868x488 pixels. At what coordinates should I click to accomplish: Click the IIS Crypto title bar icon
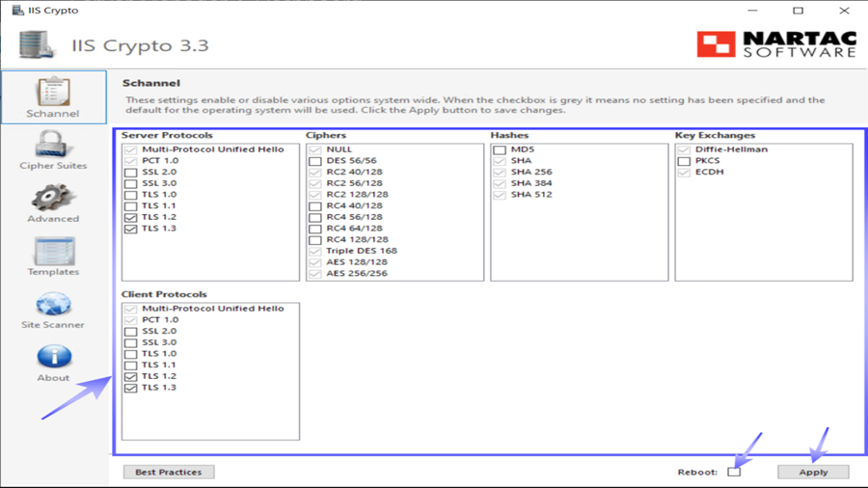click(x=17, y=10)
